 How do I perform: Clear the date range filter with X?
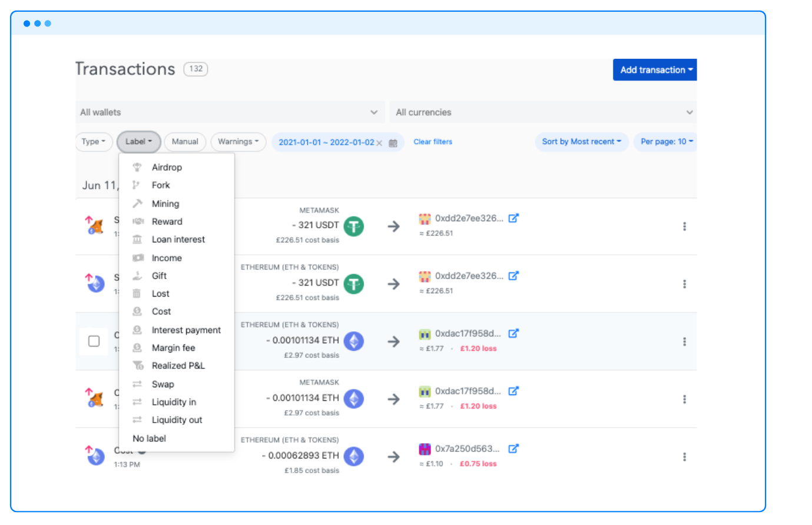tap(379, 143)
